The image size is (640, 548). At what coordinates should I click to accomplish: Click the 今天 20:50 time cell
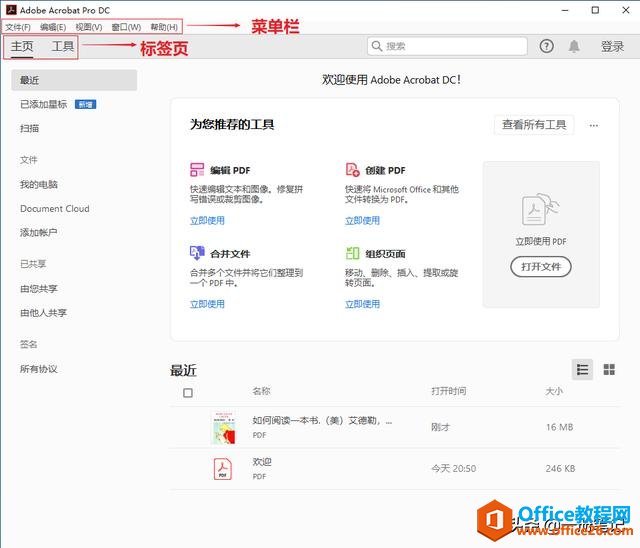[454, 468]
